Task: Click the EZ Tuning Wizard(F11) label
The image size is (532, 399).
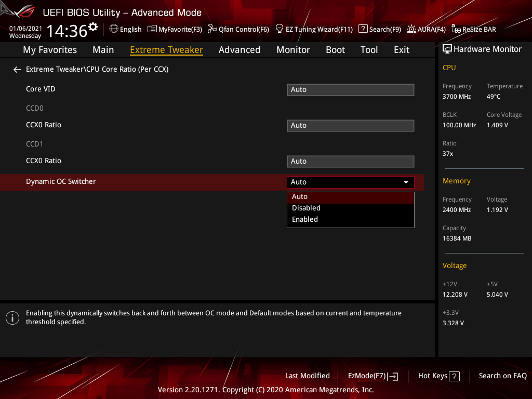Action: 319,29
